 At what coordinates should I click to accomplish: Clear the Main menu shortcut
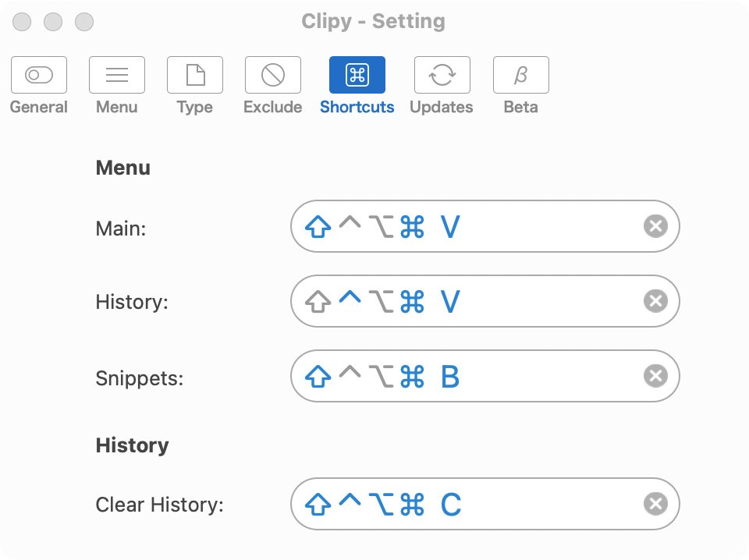(655, 226)
